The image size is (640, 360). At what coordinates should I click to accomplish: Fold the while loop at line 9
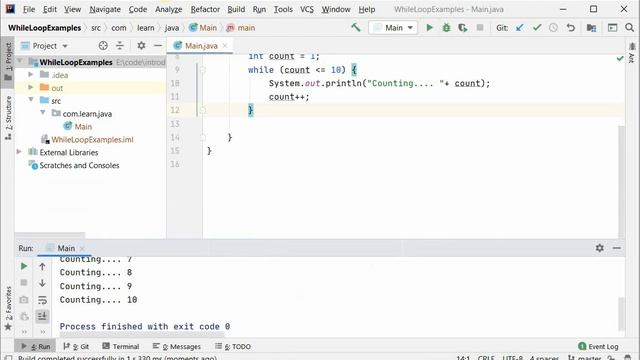(203, 70)
